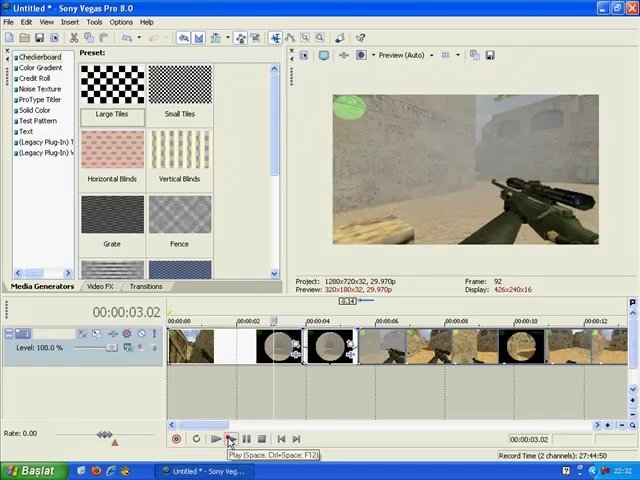Toggle Enable Snapping in main toolbar
The width and height of the screenshot is (640, 480).
183,38
